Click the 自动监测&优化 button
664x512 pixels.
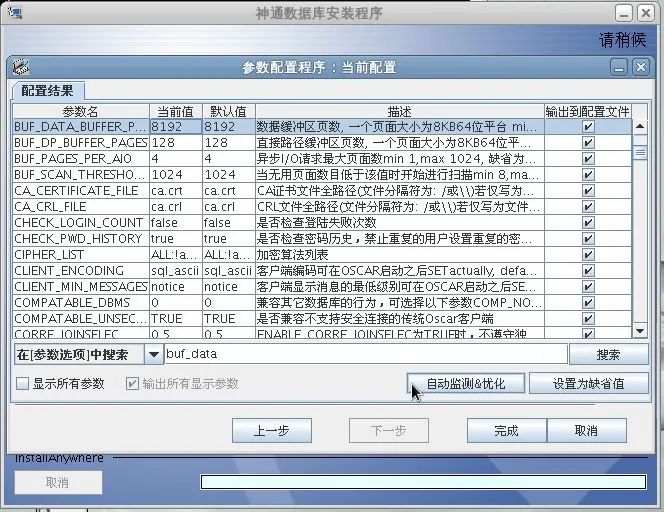465,384
